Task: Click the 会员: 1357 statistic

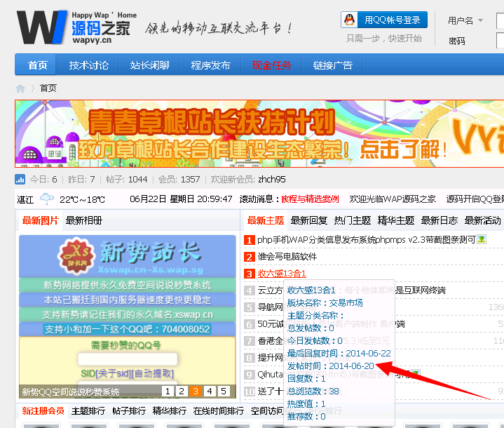Action: [x=179, y=179]
